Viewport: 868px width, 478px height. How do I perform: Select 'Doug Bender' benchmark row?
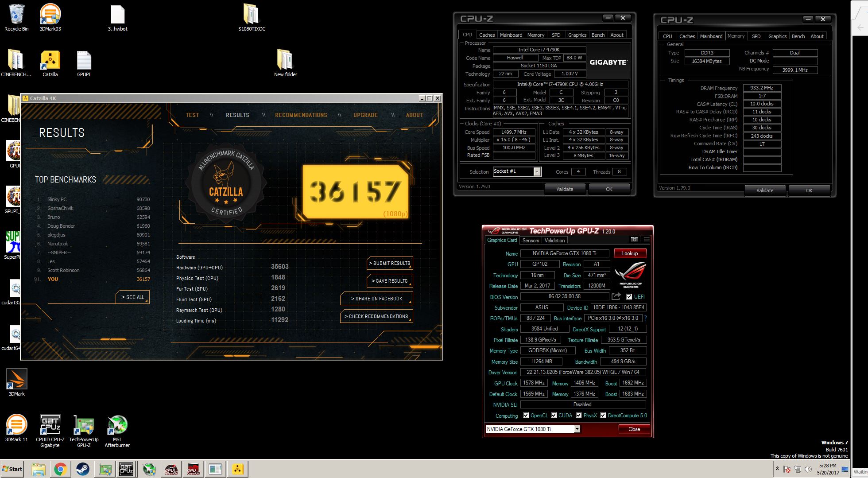[93, 226]
